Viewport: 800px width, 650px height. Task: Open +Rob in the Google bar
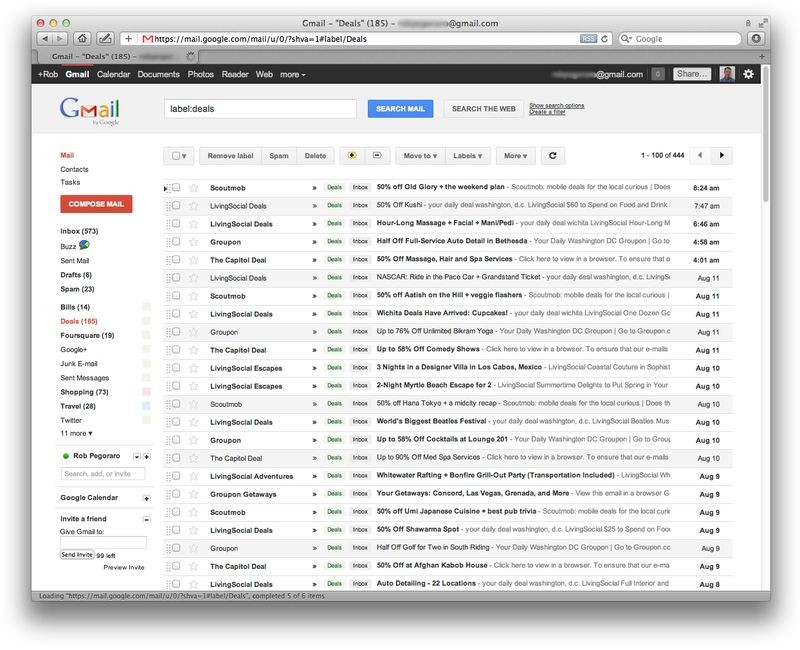click(48, 74)
